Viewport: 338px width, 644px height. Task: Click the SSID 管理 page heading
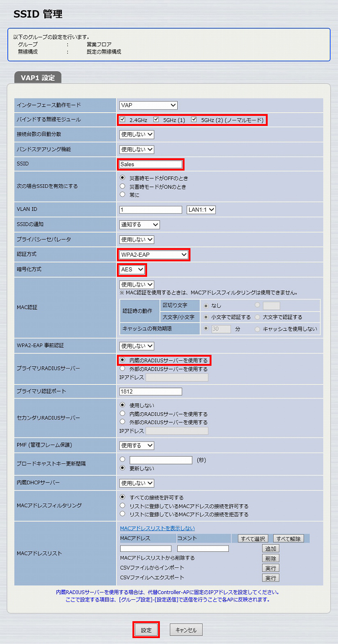(37, 14)
